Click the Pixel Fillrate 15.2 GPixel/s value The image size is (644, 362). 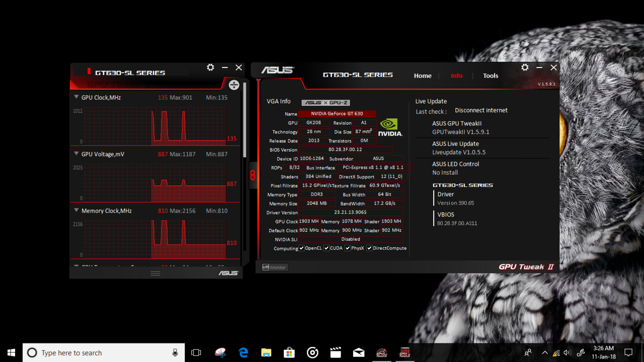(316, 185)
